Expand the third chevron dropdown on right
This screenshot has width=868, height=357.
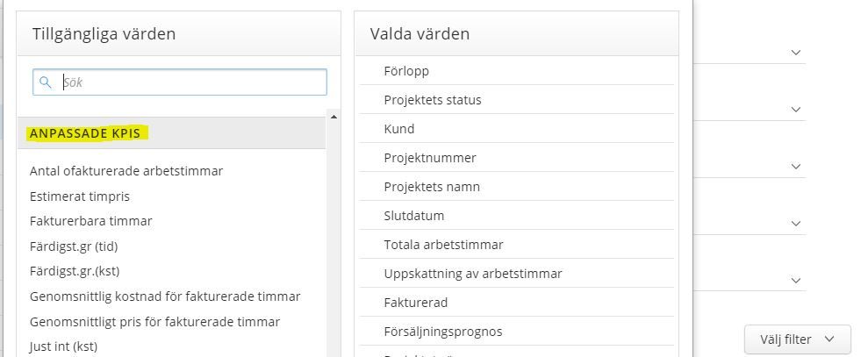point(796,167)
